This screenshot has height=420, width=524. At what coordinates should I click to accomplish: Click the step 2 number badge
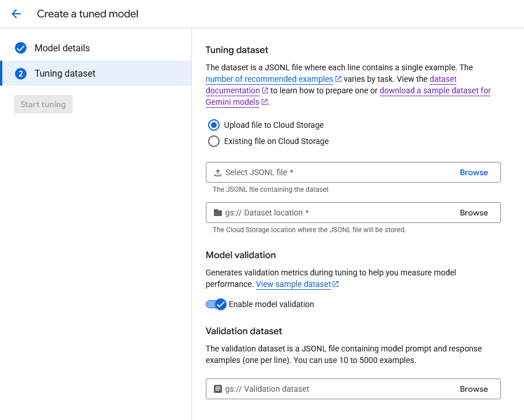(21, 74)
